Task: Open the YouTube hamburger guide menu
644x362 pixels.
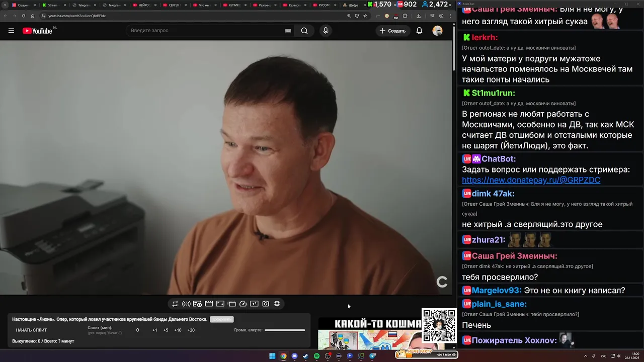Action: click(x=11, y=31)
